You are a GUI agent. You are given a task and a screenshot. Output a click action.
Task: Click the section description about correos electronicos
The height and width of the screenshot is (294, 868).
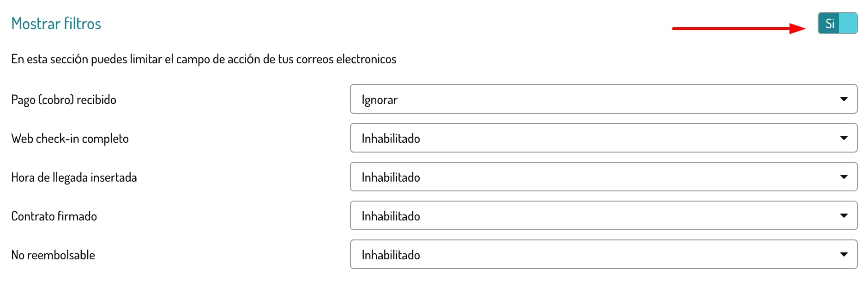[204, 59]
